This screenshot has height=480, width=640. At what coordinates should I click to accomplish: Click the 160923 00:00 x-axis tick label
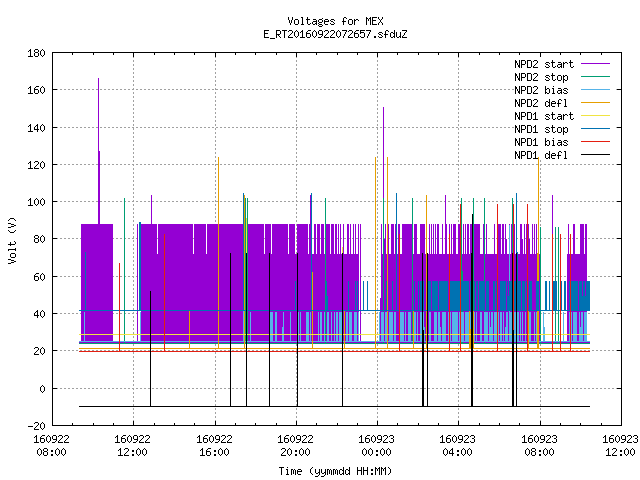(x=376, y=446)
